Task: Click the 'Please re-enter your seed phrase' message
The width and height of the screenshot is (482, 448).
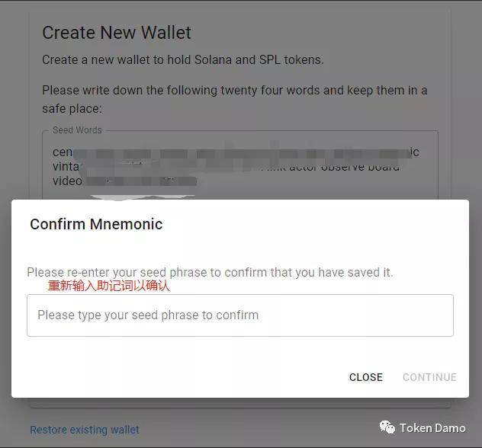Action: pyautogui.click(x=210, y=272)
